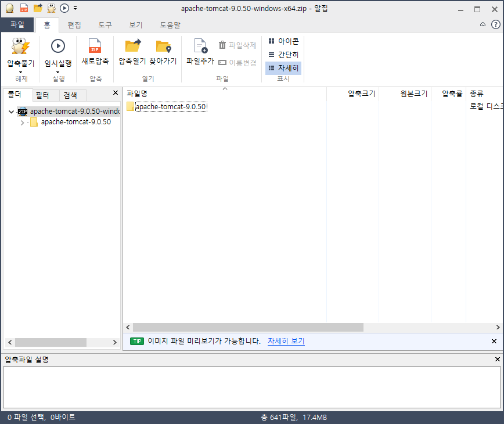Click file list scroll right arrow
The width and height of the screenshot is (504, 424).
498,327
